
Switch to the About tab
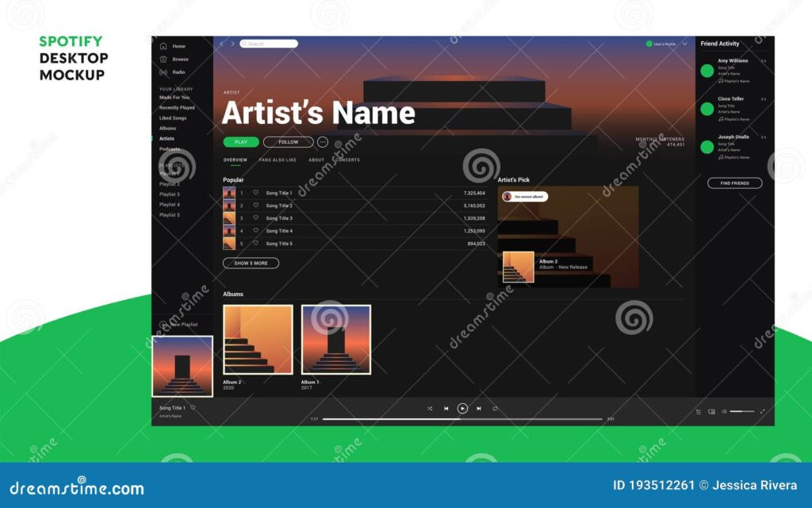click(316, 160)
